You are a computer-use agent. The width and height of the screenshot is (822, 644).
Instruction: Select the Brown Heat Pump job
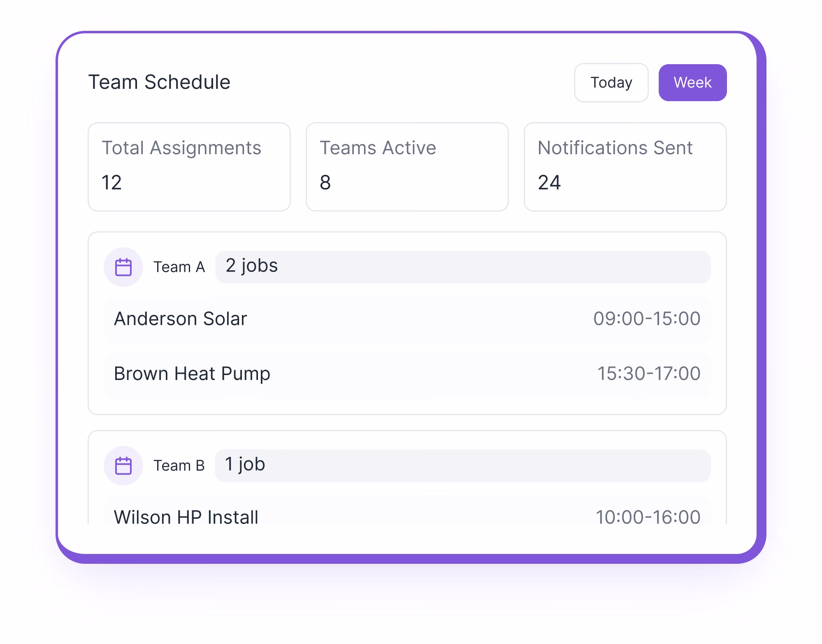(407, 374)
